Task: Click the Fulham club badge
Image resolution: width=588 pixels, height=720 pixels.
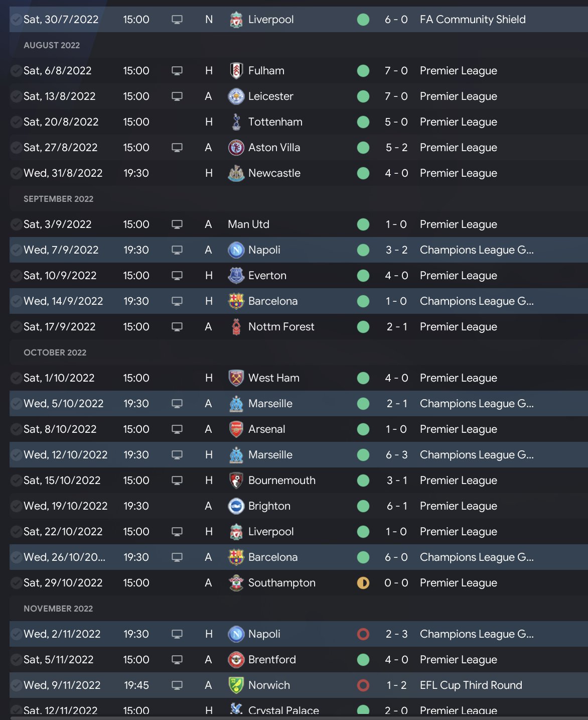Action: (x=236, y=71)
